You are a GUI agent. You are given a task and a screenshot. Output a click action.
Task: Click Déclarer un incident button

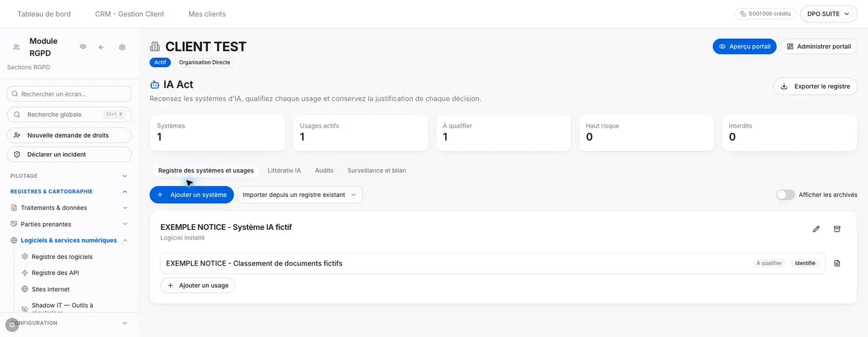point(69,154)
